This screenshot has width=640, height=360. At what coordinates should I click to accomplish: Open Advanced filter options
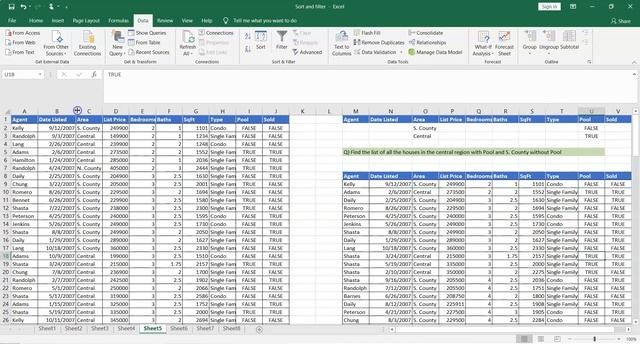click(x=307, y=52)
